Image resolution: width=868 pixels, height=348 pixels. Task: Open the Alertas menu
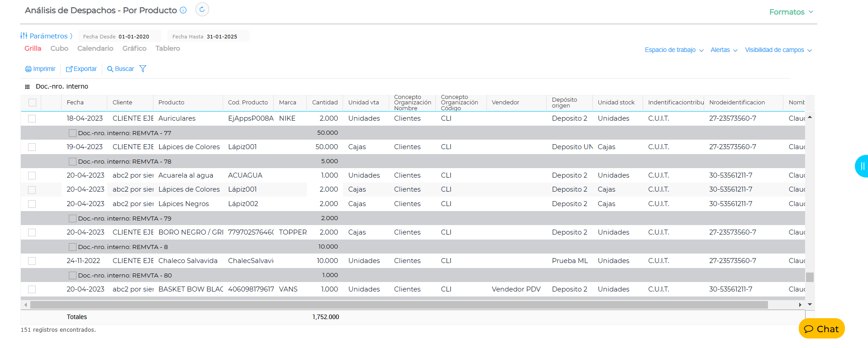(x=724, y=50)
